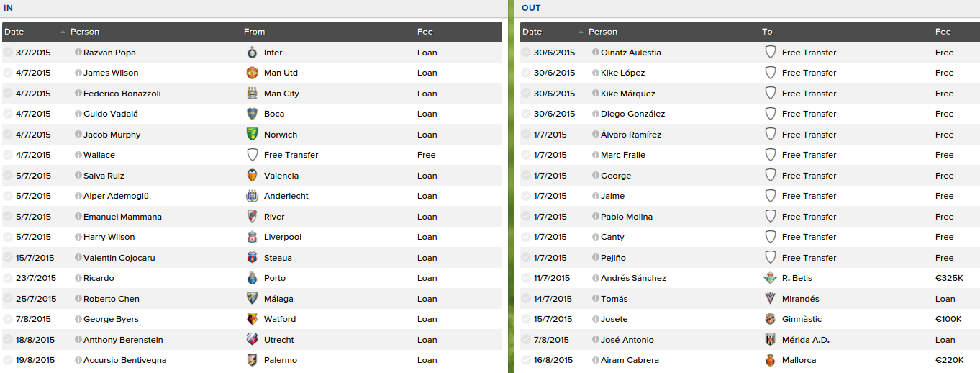Click the Fee header in OUT table
The height and width of the screenshot is (373, 980).
click(943, 32)
